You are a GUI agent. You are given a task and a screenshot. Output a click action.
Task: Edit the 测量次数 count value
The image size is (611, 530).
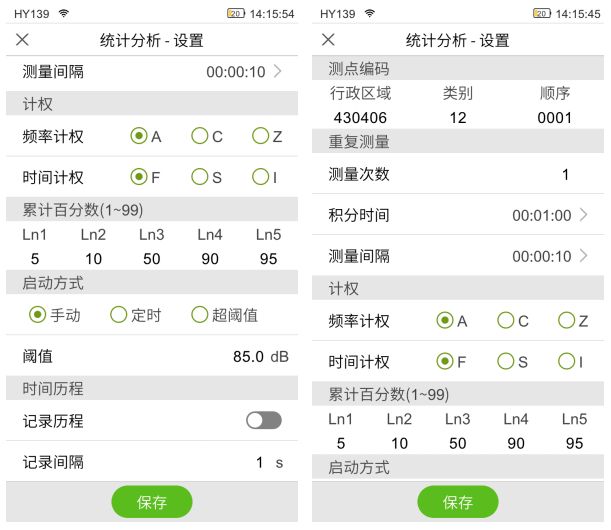pos(564,174)
